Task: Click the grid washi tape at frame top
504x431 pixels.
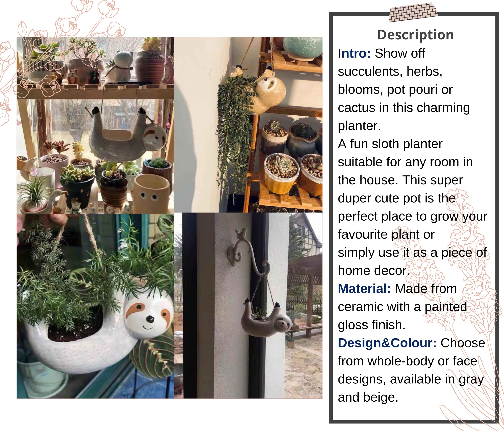Action: [x=413, y=12]
